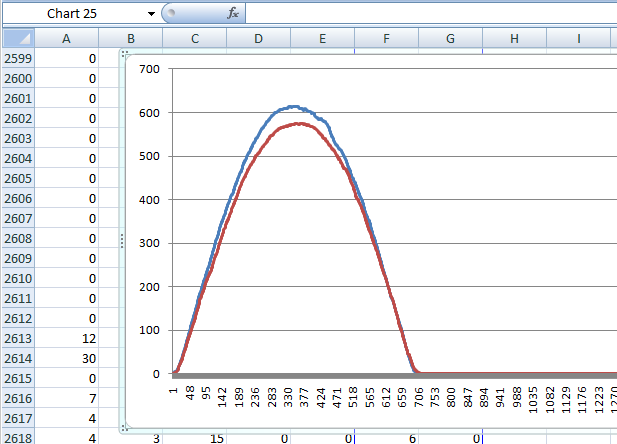Click the chart's bottom-left corner handle
Viewport: 617px width, 444px height.
[x=125, y=429]
